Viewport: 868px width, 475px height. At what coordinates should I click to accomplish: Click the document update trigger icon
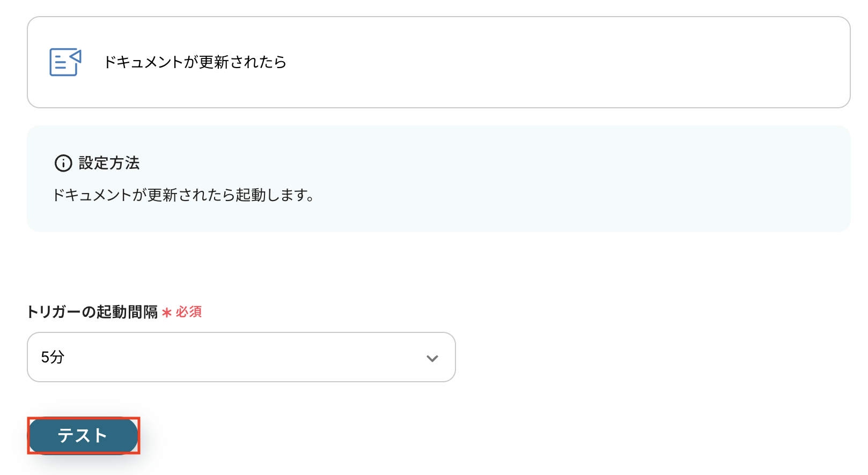point(65,62)
